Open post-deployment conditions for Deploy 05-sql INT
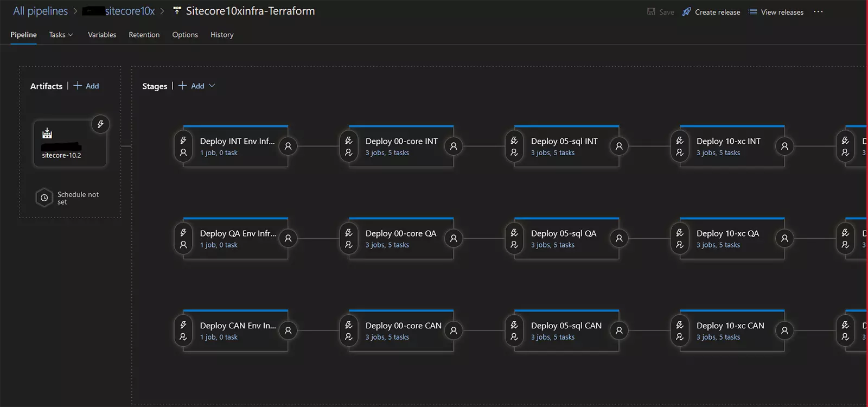The width and height of the screenshot is (868, 407). (619, 146)
